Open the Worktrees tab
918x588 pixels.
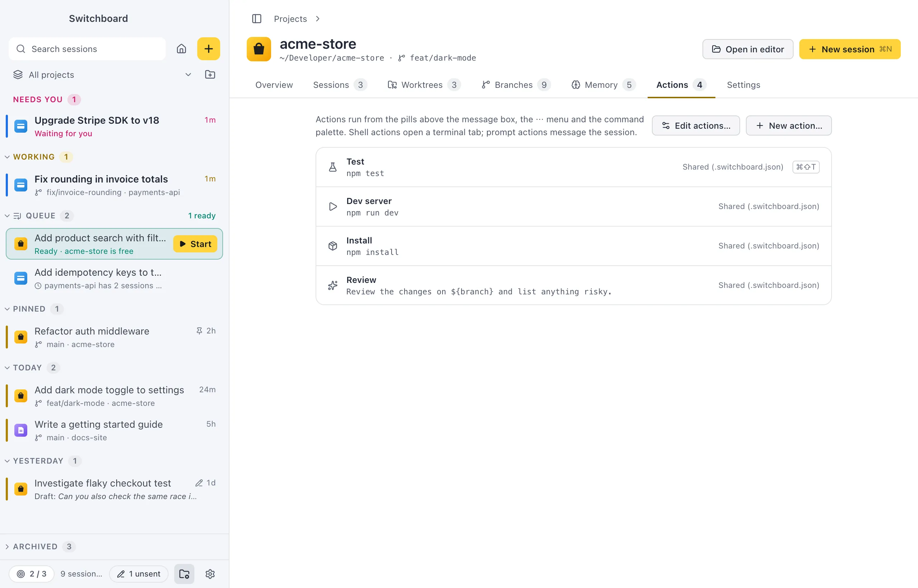tap(424, 85)
